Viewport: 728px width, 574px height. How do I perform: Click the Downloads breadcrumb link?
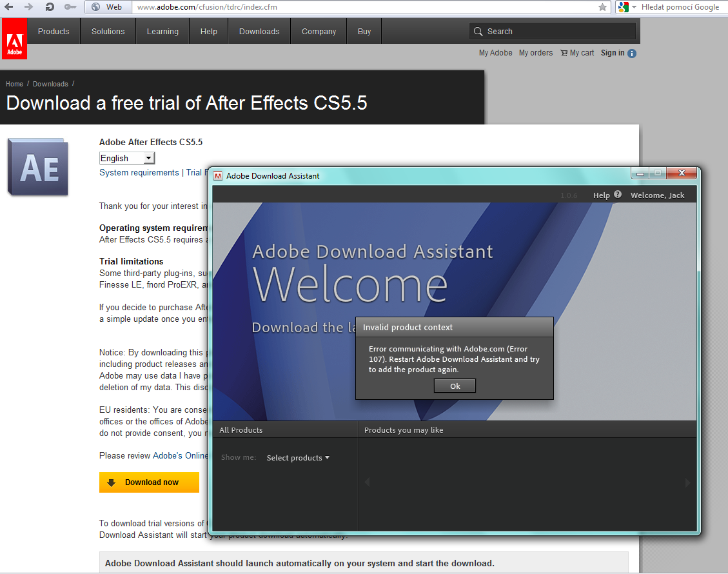[50, 84]
